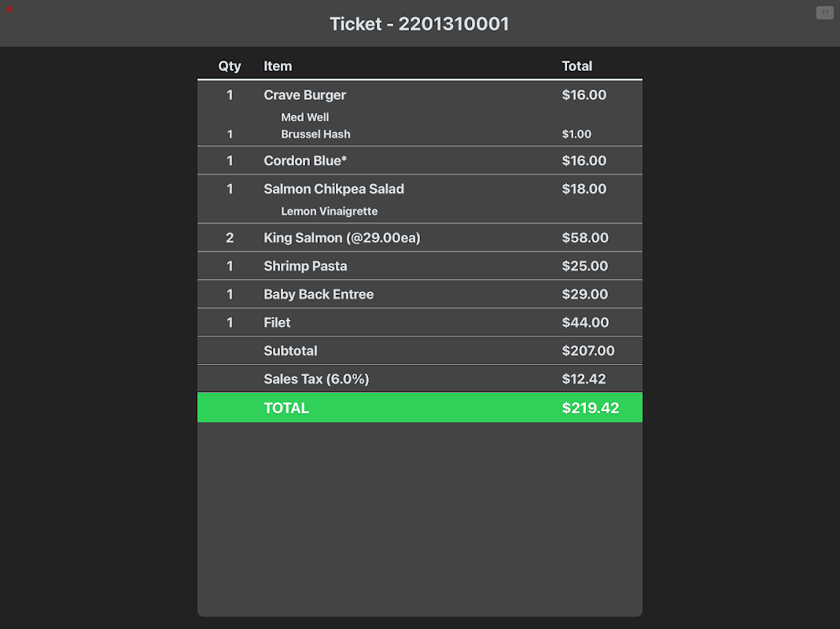Select the Crave Burger line item
This screenshot has height=629, width=840.
(x=305, y=95)
